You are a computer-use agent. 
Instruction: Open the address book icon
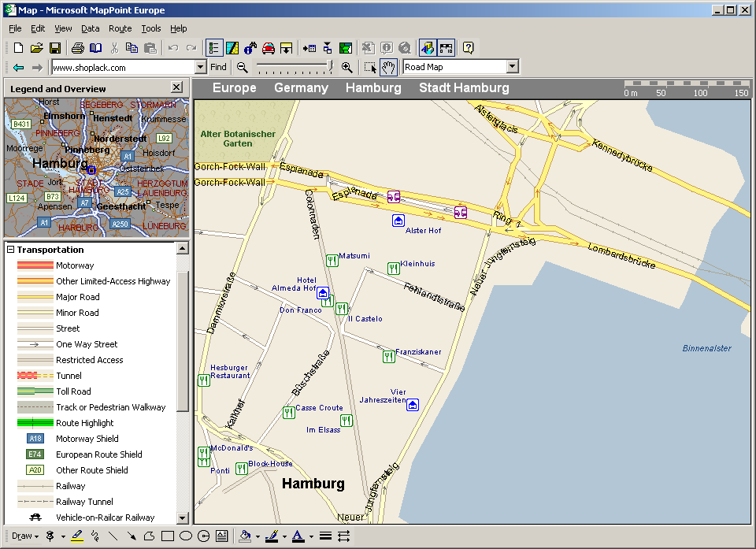coord(96,48)
